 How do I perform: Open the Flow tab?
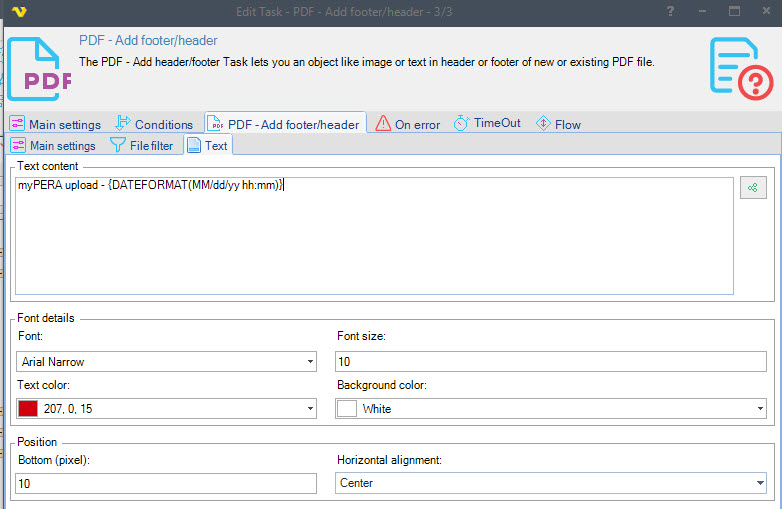pos(558,124)
